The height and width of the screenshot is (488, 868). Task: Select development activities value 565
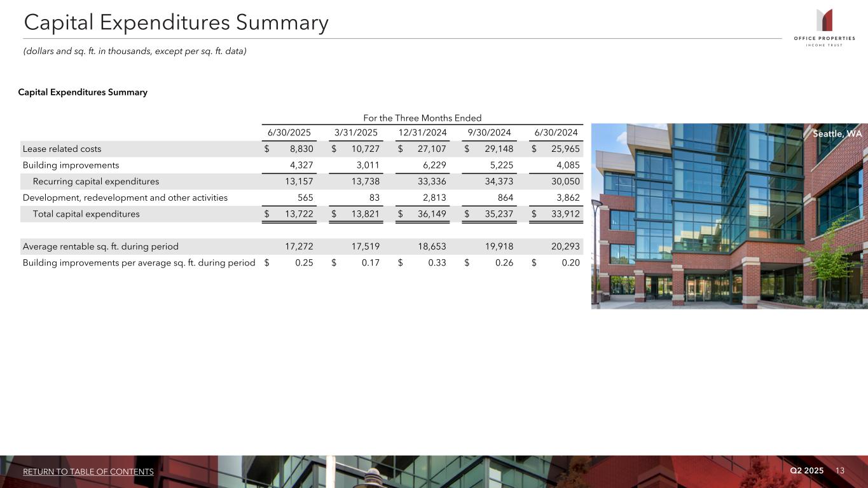(x=305, y=198)
